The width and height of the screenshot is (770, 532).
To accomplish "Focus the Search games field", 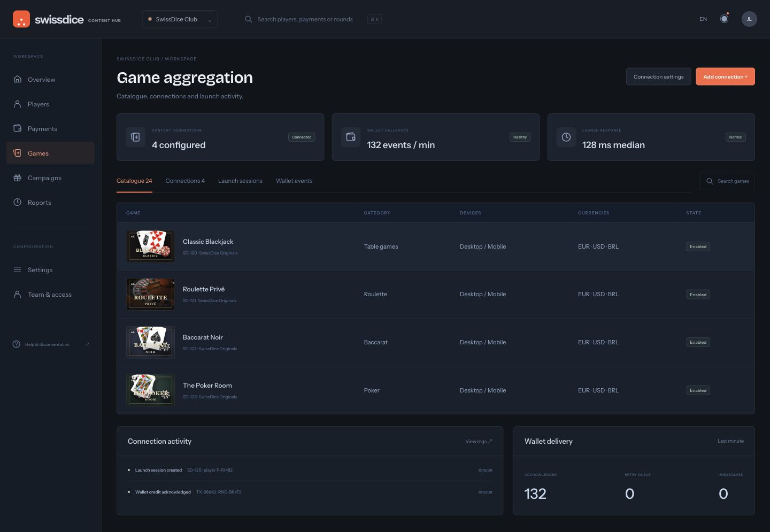I will 727,181.
